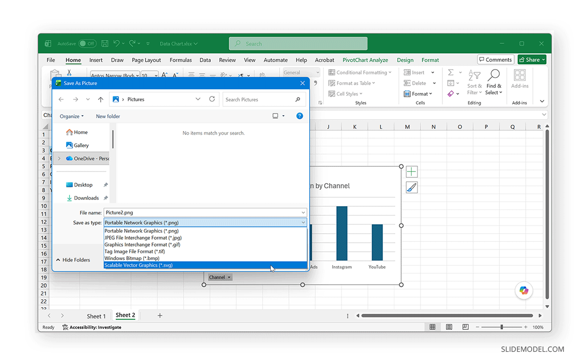Viewport: 588px width, 364px height.
Task: Open the change view dropdown in dialog
Action: 283,116
